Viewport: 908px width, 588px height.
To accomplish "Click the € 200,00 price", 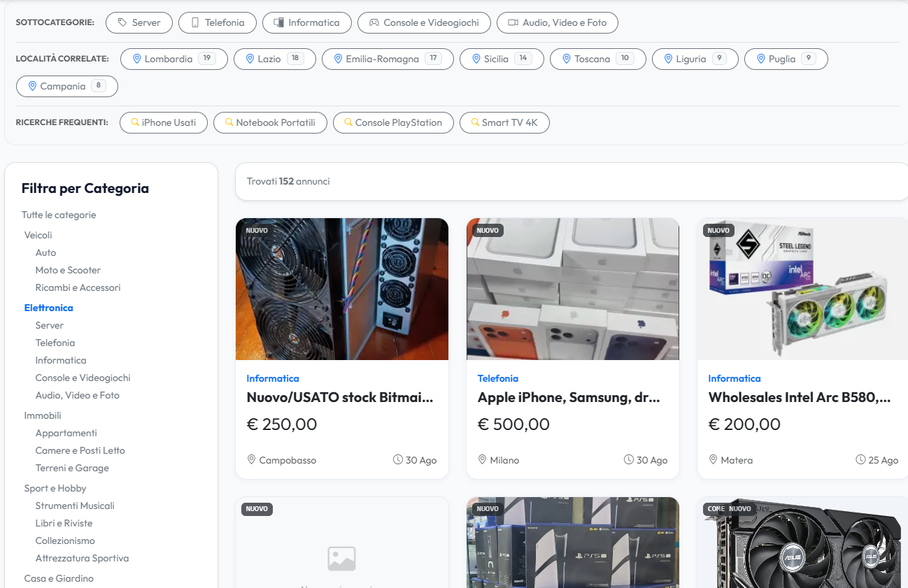I will 744,424.
